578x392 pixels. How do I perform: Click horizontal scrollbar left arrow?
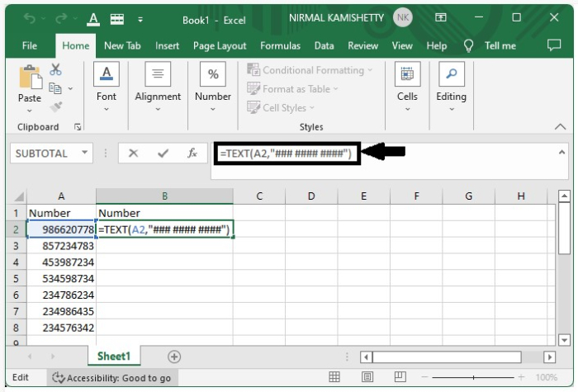(366, 357)
